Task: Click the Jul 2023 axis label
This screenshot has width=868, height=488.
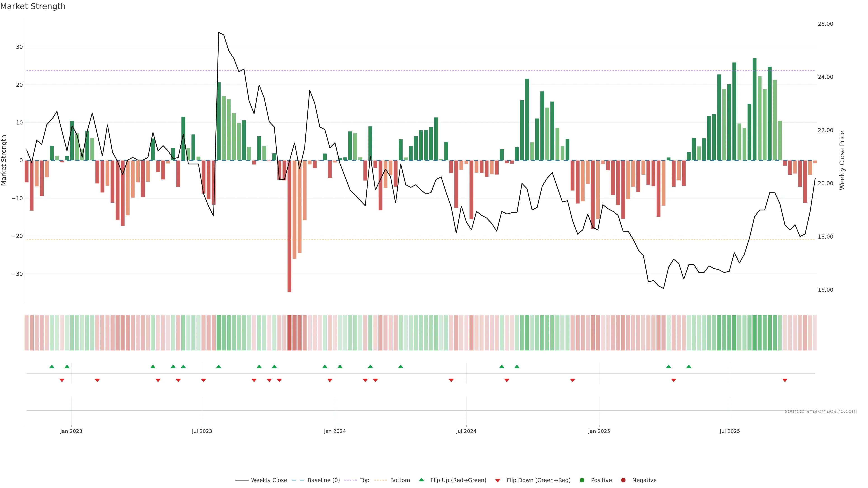Action: pyautogui.click(x=202, y=431)
